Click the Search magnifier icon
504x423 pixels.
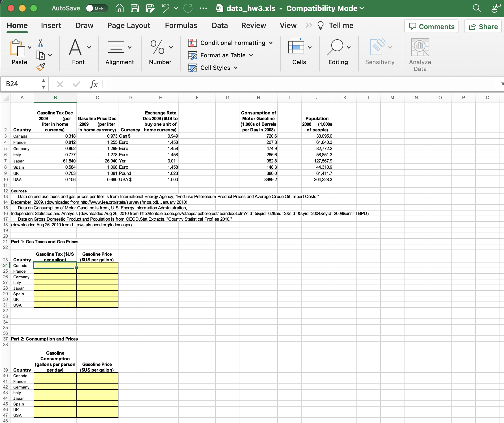pos(477,8)
